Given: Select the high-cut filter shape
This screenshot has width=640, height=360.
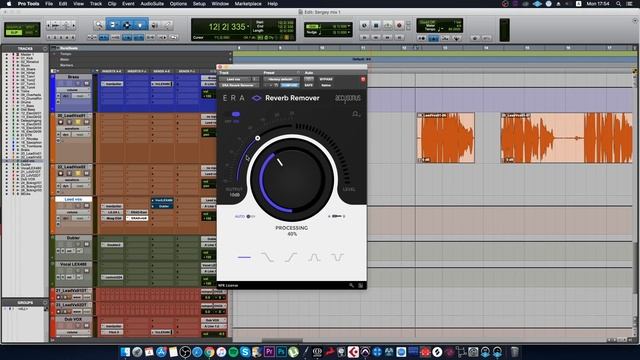Looking at the screenshot, I should pos(267,257).
